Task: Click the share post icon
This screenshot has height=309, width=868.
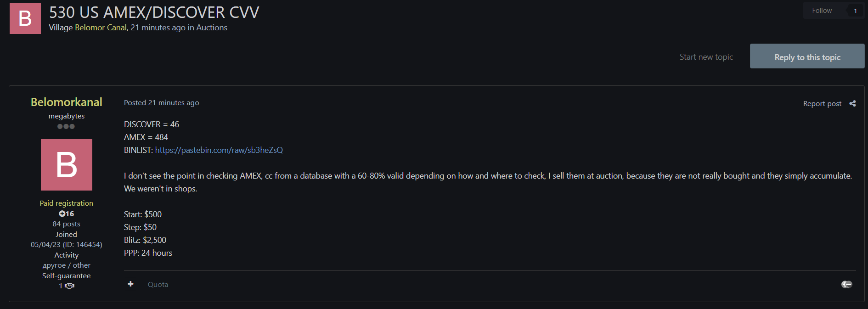Action: (852, 103)
